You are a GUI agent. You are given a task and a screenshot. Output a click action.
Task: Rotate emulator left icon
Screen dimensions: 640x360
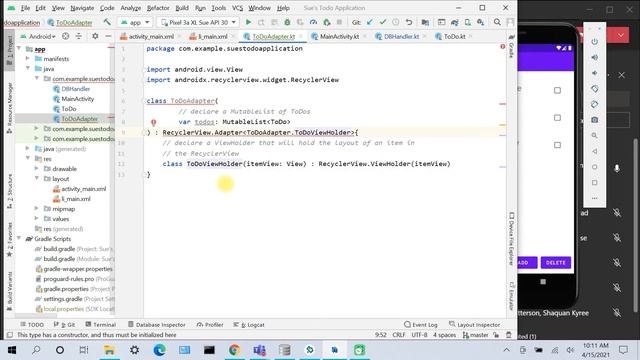(595, 89)
